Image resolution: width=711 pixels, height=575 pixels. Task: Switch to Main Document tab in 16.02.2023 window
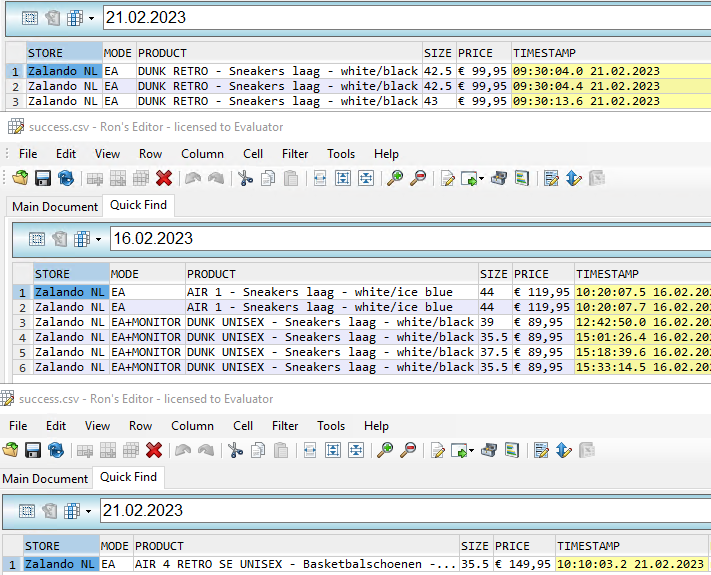click(x=55, y=206)
